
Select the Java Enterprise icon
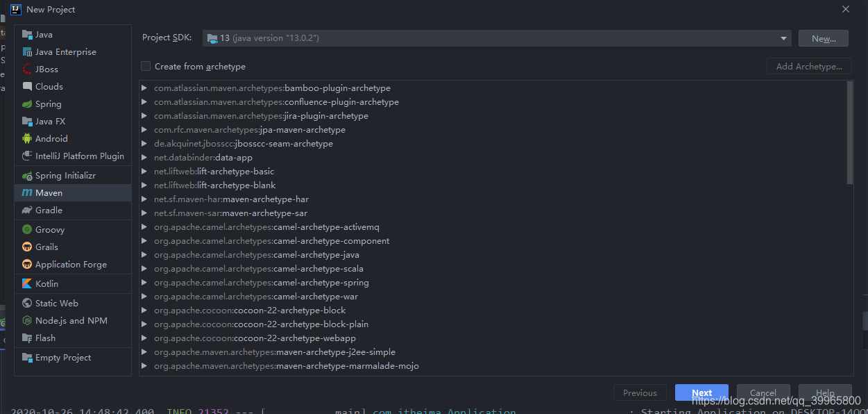coord(27,52)
